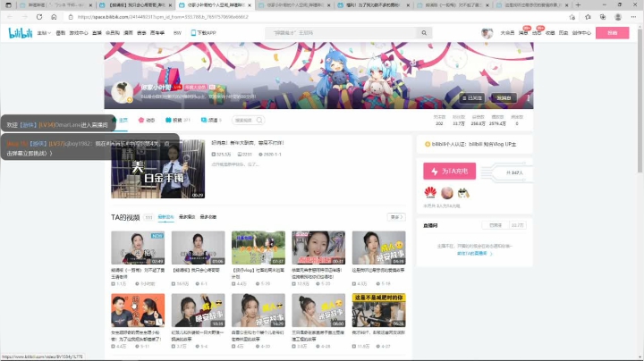644x361 pixels.
Task: Open the browser settings ellipsis menu
Action: (x=633, y=17)
